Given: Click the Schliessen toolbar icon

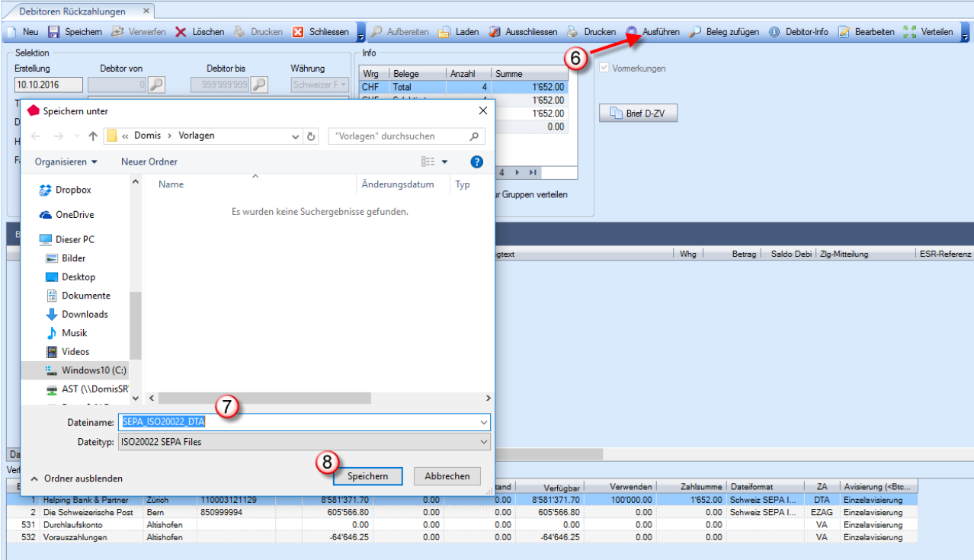Looking at the screenshot, I should coord(299,32).
